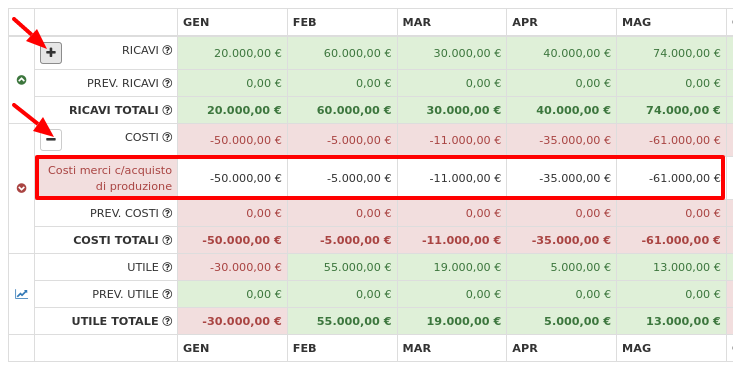
Task: Click the red chevron-down circle icon
Action: coord(22,188)
